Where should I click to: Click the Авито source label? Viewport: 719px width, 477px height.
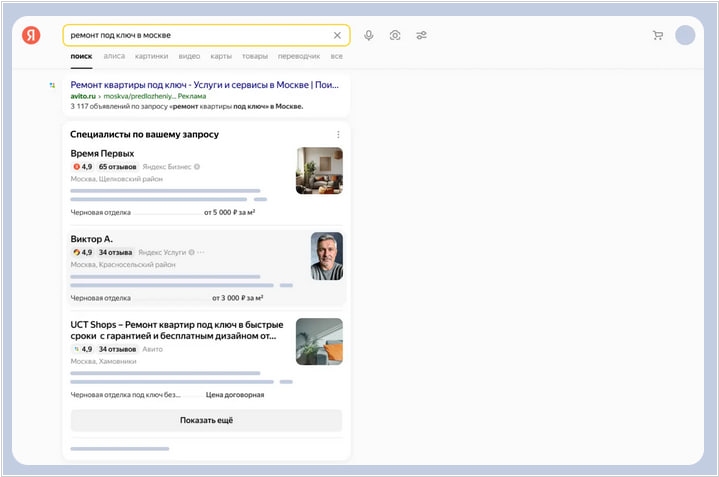pyautogui.click(x=152, y=349)
